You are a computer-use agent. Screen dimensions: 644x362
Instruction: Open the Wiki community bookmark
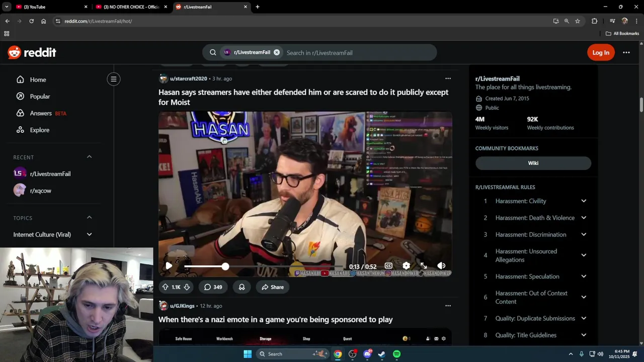pyautogui.click(x=533, y=163)
